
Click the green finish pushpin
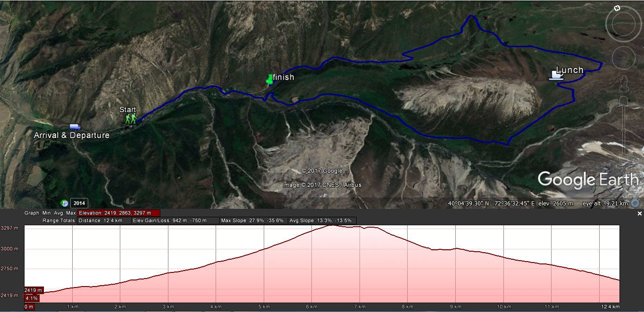pyautogui.click(x=270, y=79)
